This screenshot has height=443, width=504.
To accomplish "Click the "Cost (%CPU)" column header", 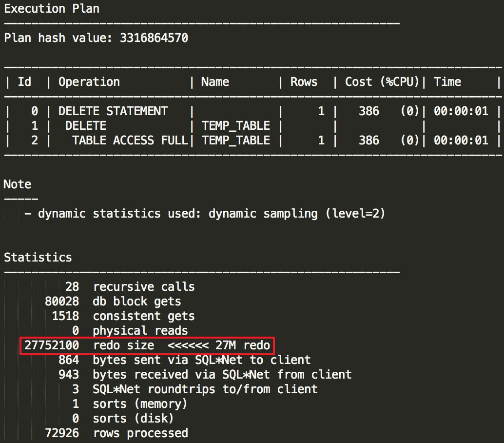I will click(x=382, y=81).
